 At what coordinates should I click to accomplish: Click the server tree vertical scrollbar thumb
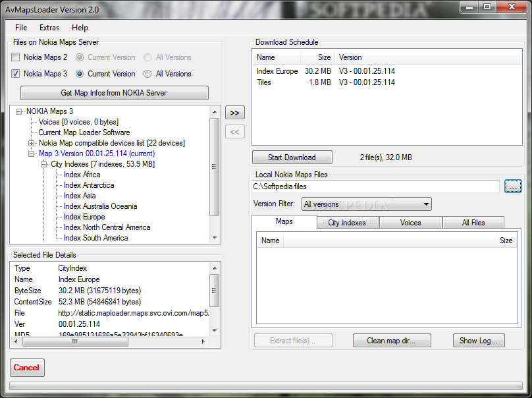[x=215, y=167]
